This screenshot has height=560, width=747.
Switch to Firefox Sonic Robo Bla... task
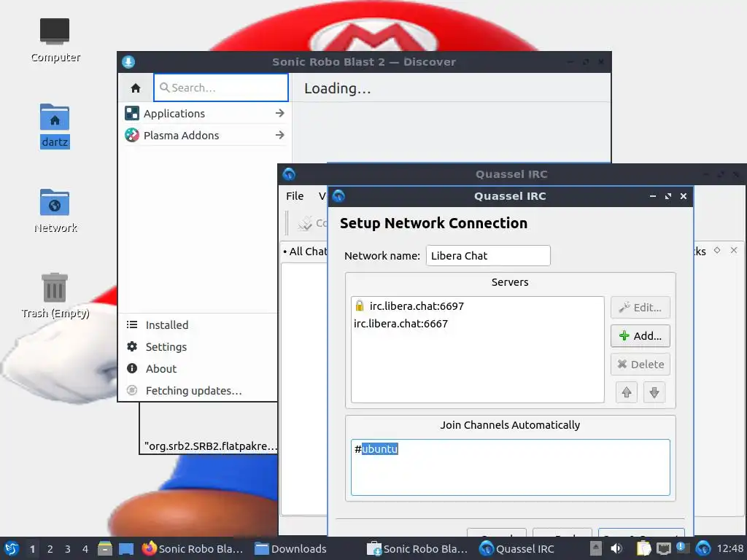(193, 548)
